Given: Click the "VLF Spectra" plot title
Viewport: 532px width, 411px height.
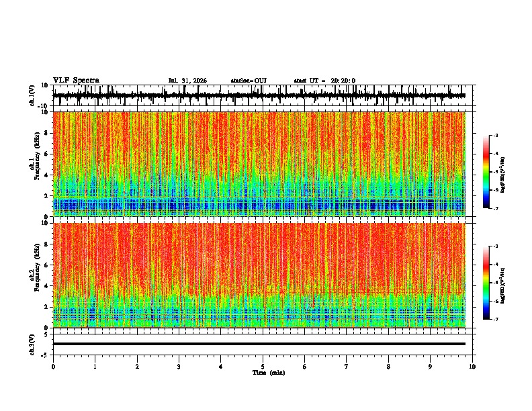Looking at the screenshot, I should pos(76,81).
